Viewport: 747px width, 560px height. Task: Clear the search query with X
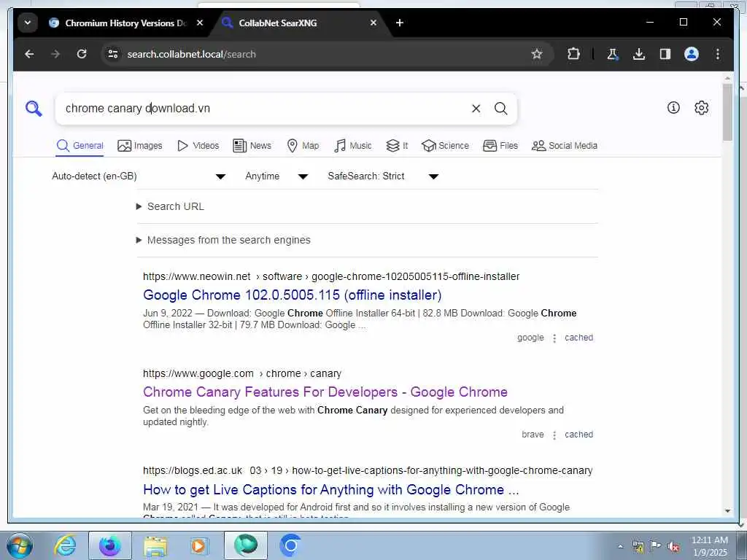[x=476, y=109]
